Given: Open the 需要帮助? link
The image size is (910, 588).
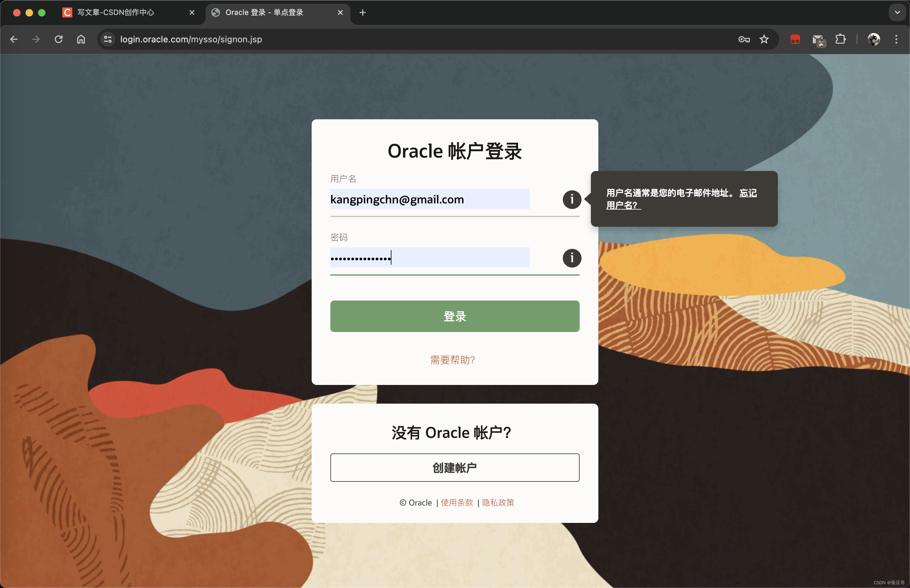Looking at the screenshot, I should pyautogui.click(x=453, y=360).
